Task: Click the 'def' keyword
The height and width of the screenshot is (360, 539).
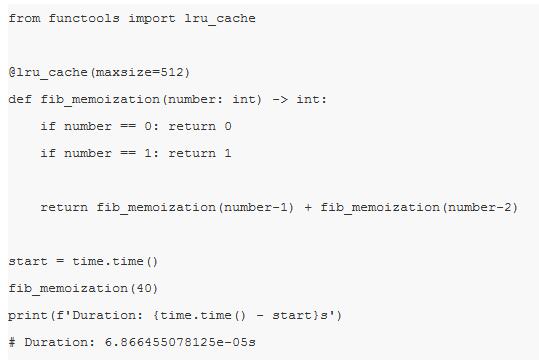Action: tap(20, 99)
